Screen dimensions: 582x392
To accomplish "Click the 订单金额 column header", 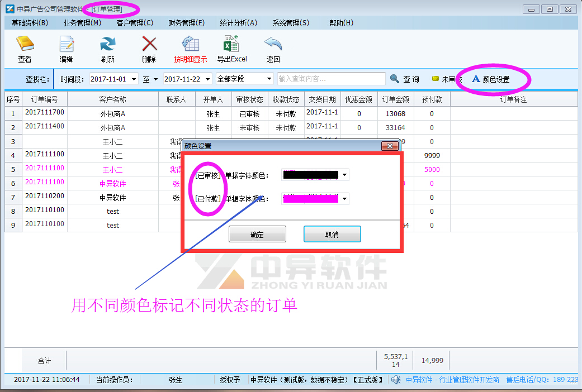I will coord(396,99).
